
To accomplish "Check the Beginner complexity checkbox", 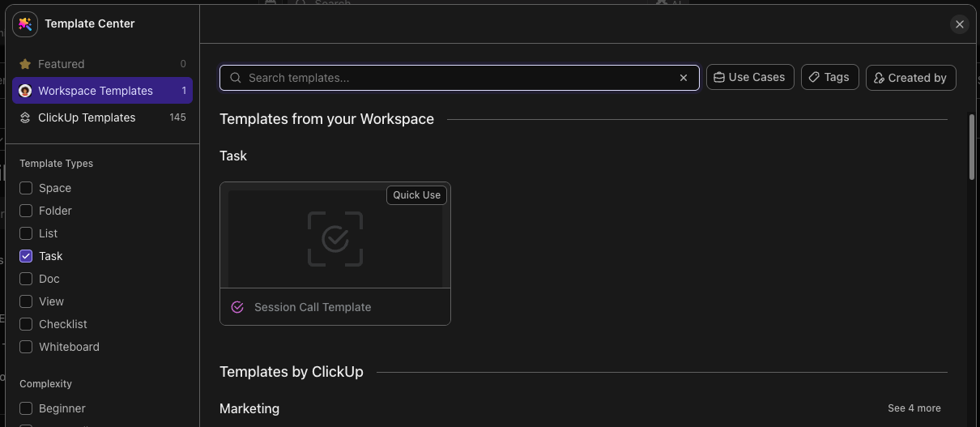I will [26, 408].
